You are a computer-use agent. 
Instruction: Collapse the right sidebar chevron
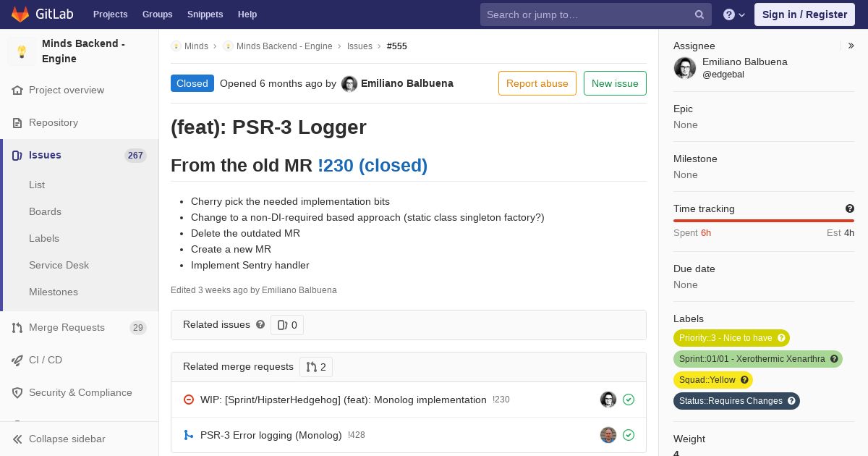point(851,46)
